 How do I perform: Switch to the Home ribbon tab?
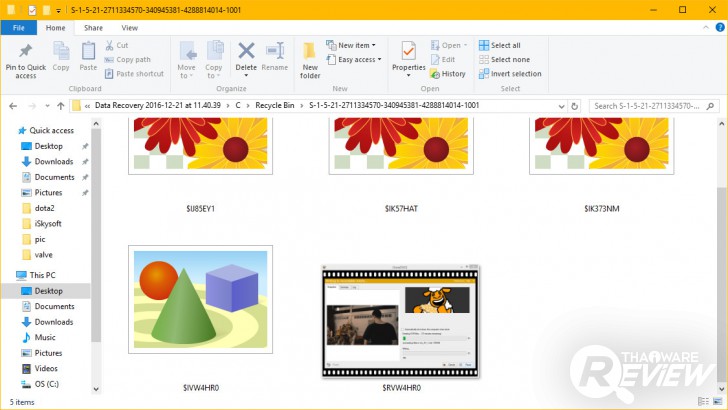click(x=55, y=28)
